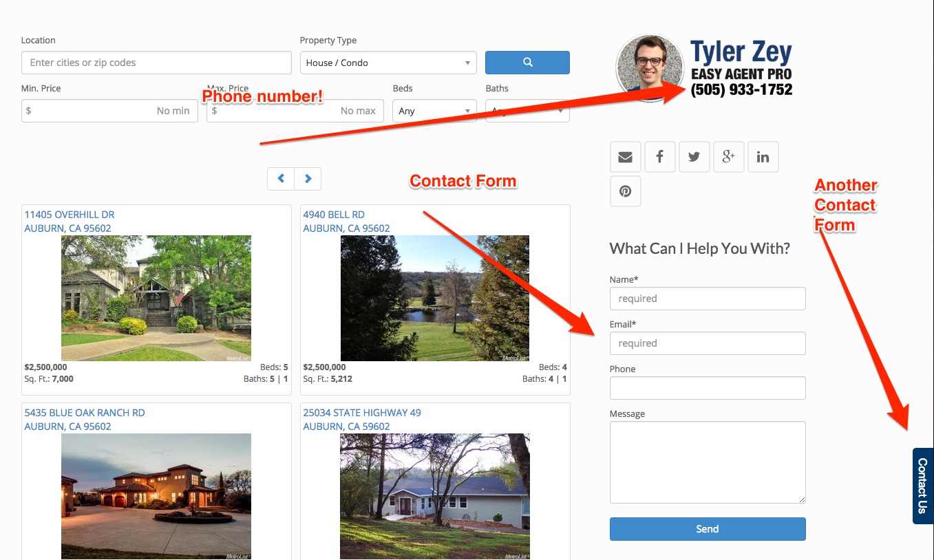The width and height of the screenshot is (934, 560).
Task: Click the EASY AGENT PRO text
Action: pyautogui.click(x=741, y=74)
